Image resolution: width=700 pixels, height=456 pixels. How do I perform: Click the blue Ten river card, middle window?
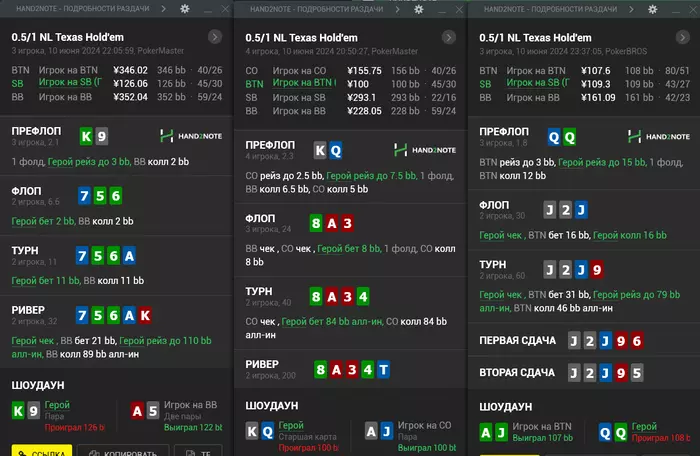point(383,370)
